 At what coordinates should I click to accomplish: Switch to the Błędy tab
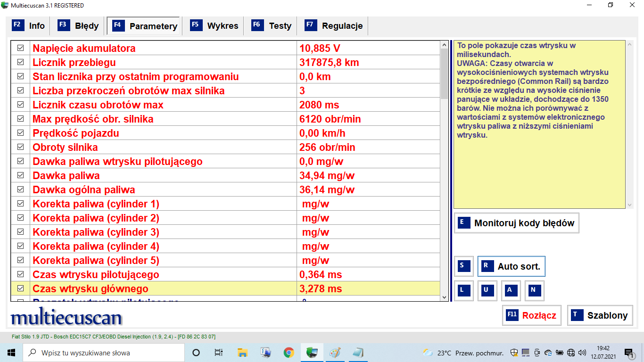pyautogui.click(x=79, y=26)
